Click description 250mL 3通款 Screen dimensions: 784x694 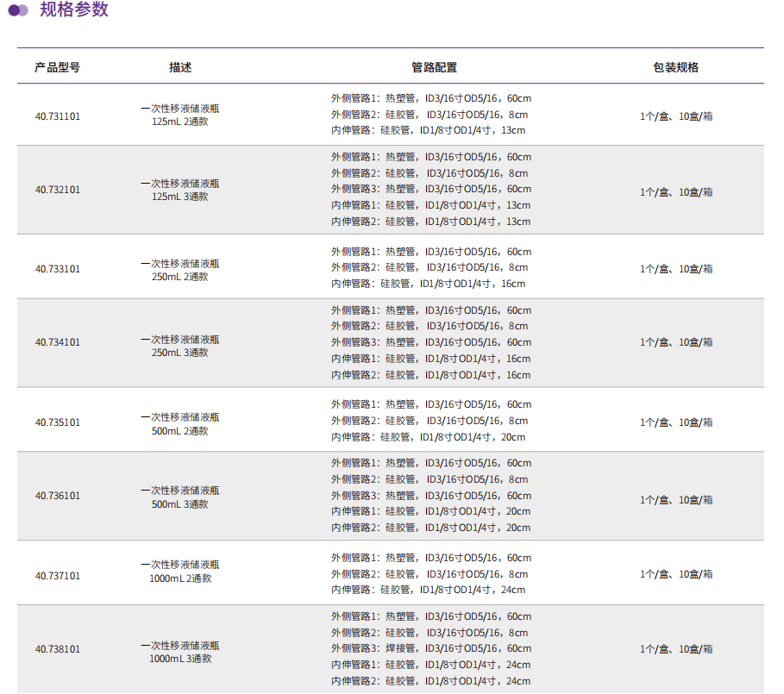click(180, 353)
